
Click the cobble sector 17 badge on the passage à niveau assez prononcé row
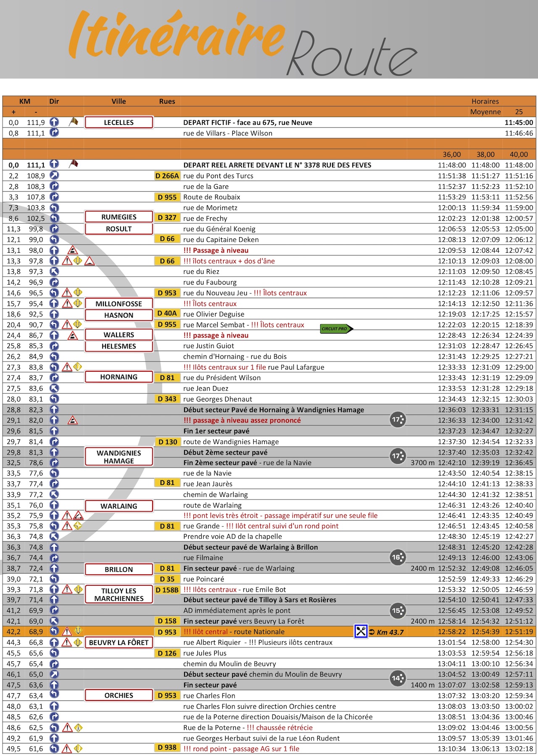pos(398,419)
